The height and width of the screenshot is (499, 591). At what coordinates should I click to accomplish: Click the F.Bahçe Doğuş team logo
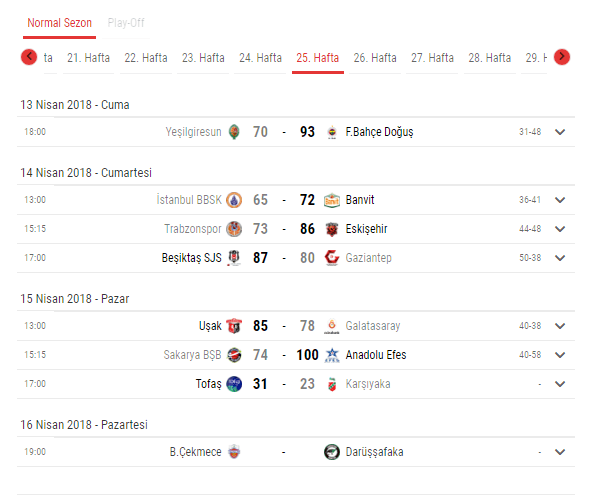point(332,132)
